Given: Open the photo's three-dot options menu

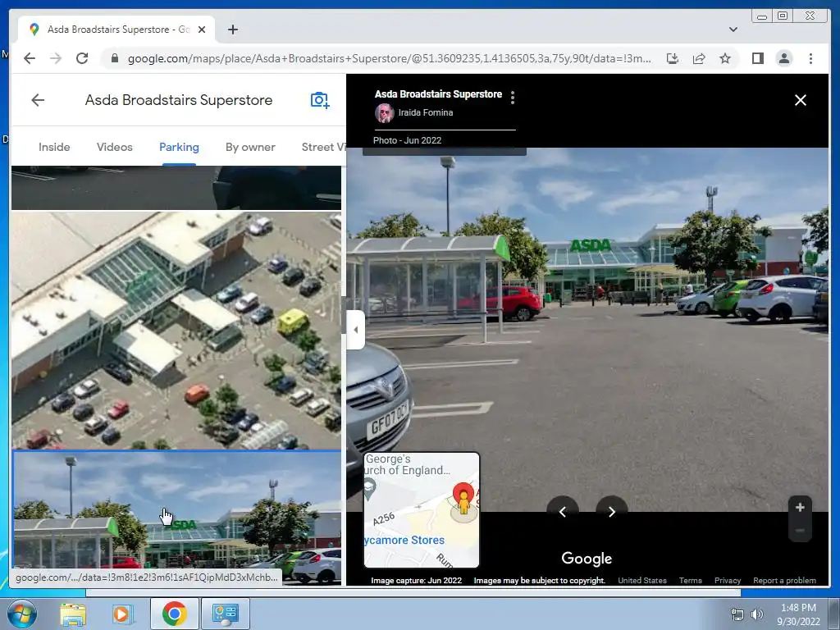Looking at the screenshot, I should point(513,98).
